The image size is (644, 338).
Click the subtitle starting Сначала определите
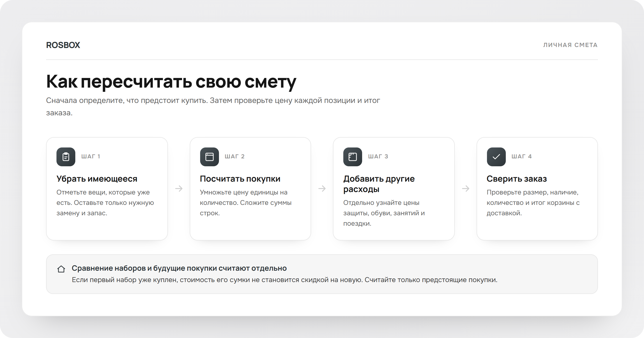pos(213,106)
